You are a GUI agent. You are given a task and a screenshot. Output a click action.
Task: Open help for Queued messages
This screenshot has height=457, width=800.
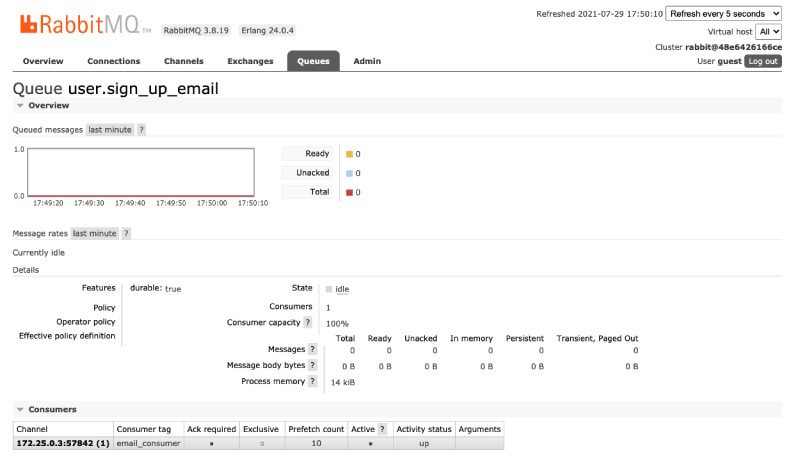coord(141,130)
